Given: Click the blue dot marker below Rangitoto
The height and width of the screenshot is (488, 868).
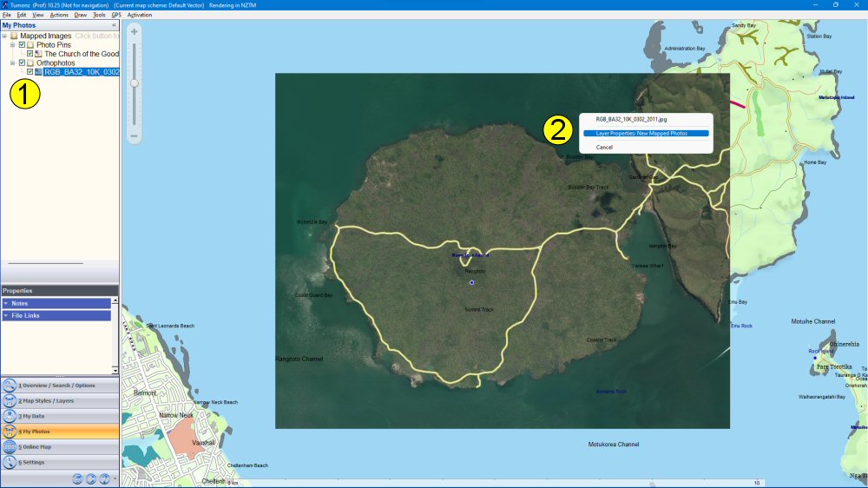Looking at the screenshot, I should 471,282.
